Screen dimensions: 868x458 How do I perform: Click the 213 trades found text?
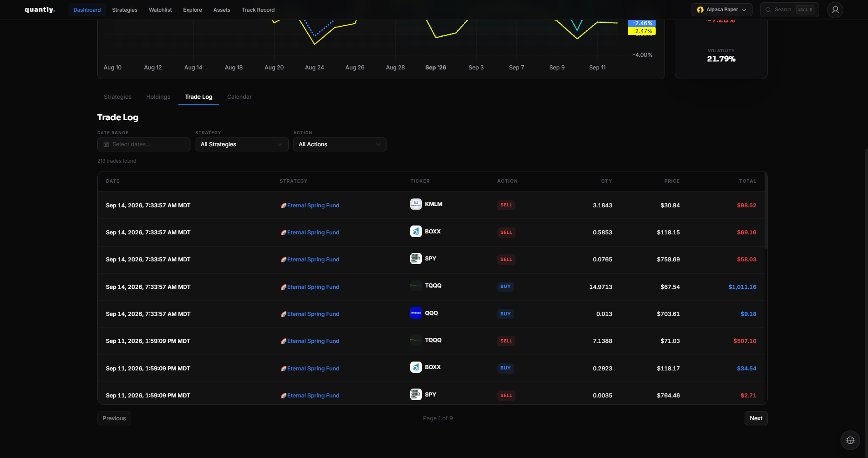[117, 161]
